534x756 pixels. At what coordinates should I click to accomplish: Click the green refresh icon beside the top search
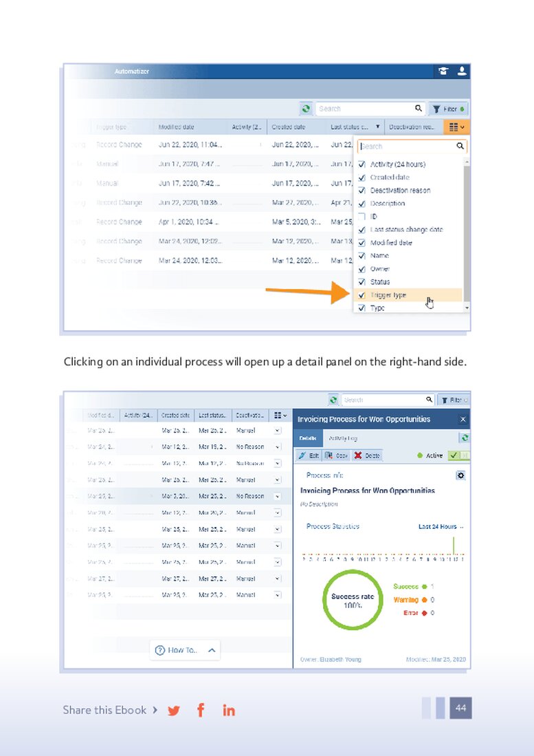tap(306, 109)
